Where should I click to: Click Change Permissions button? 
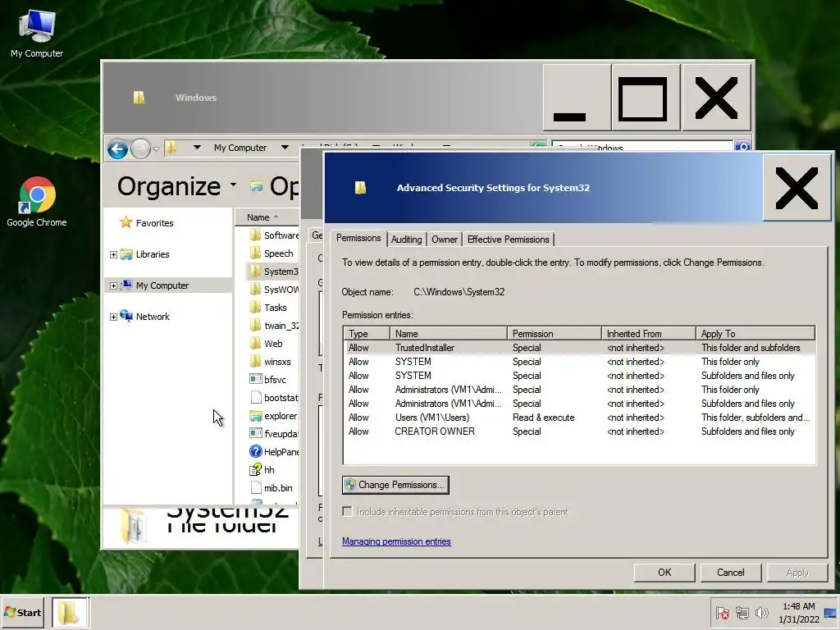pos(395,485)
